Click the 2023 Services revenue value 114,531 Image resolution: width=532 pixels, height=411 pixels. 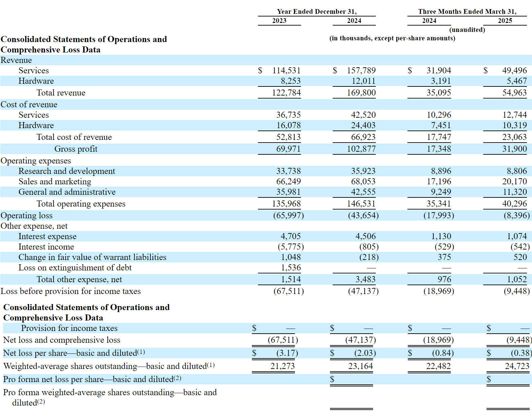286,71
